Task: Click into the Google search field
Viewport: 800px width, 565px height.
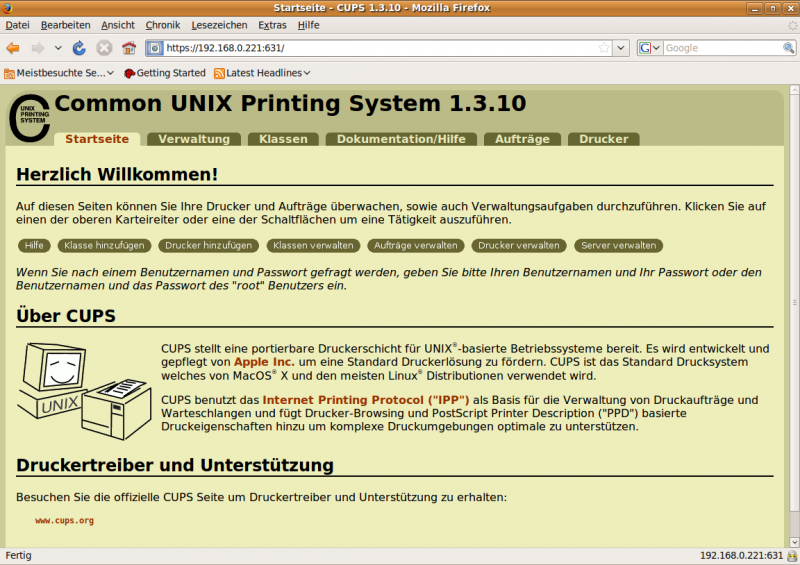Action: tap(722, 48)
